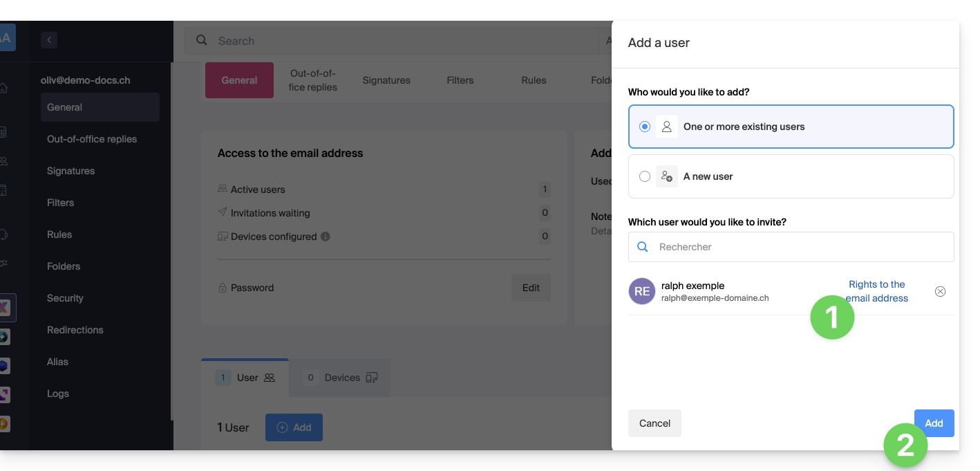Click the home icon in the left rail

(4, 89)
